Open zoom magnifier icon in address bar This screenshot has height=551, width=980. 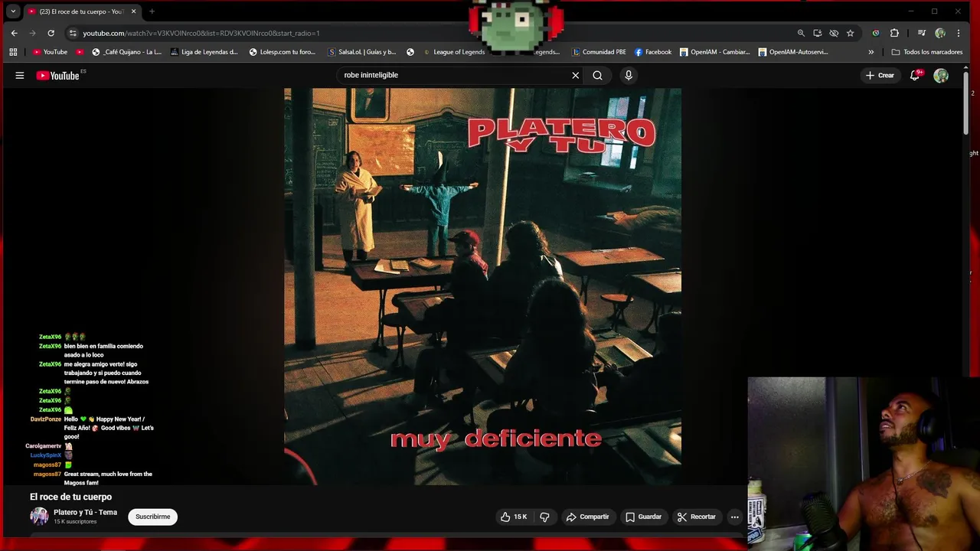(801, 33)
